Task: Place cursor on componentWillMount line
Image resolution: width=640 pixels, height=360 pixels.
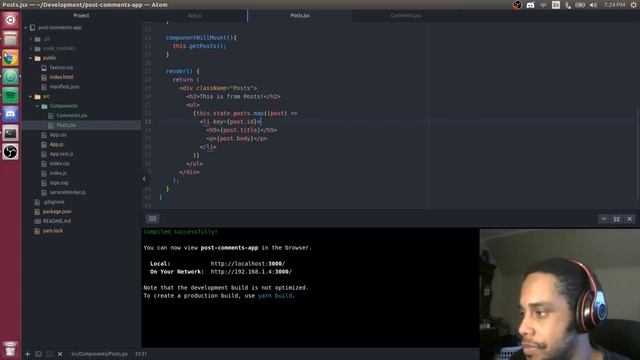Action: coord(201,38)
